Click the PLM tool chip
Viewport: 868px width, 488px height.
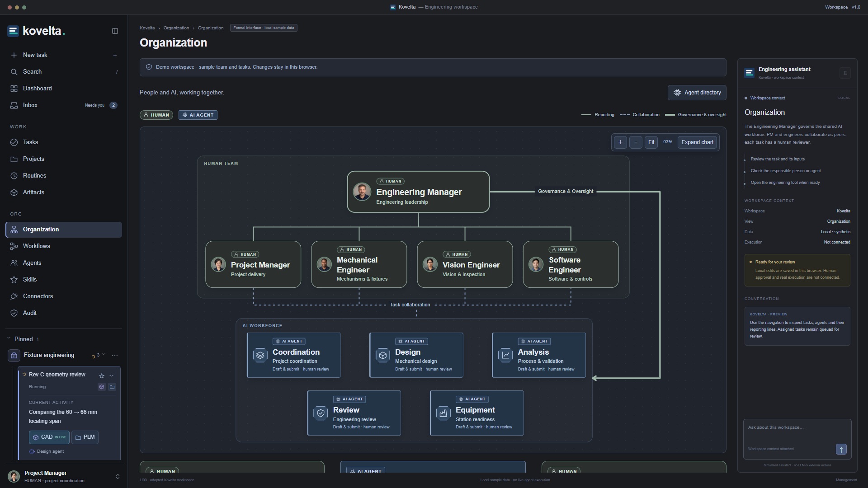point(85,437)
